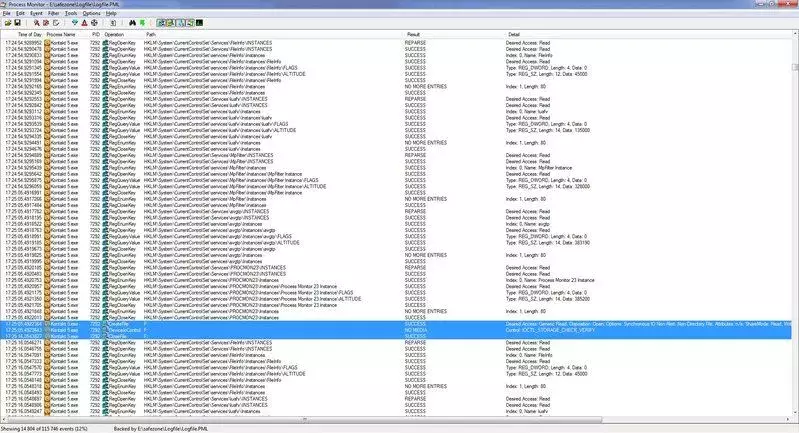Click the Find binoculars icon
Image resolution: width=799 pixels, height=433 pixels.
coord(132,23)
